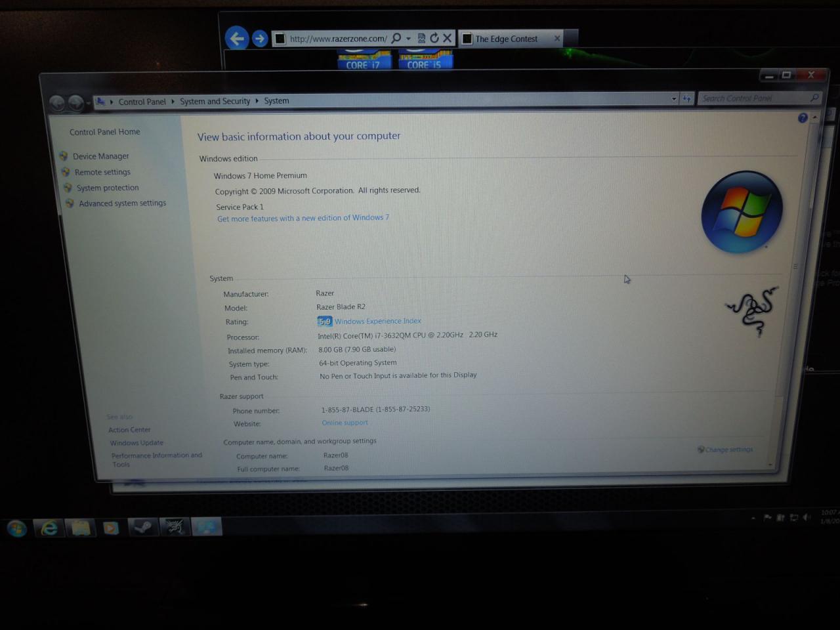Select the active Control Panel taskbar button
Screen dimensions: 840x630
[207, 526]
